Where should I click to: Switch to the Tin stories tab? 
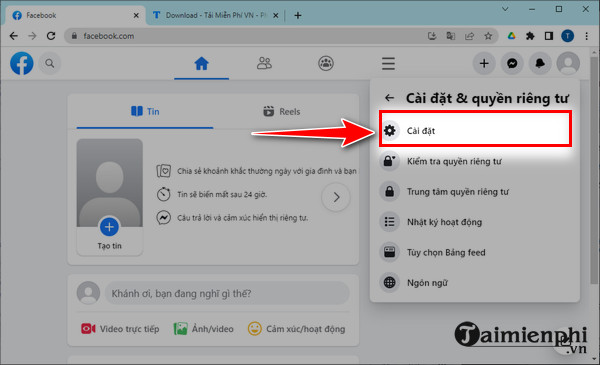[x=145, y=112]
